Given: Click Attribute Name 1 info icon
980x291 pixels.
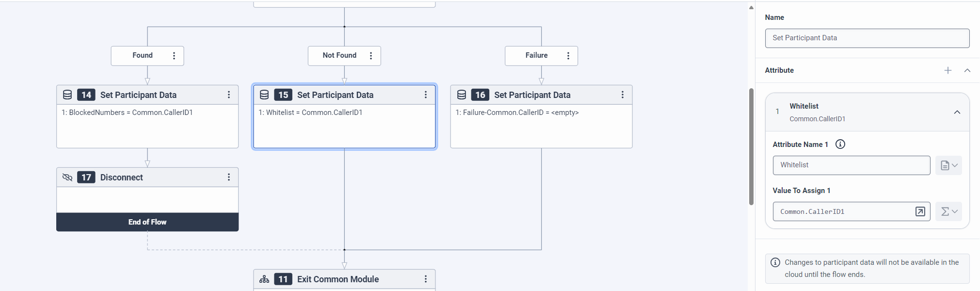Looking at the screenshot, I should click(840, 144).
